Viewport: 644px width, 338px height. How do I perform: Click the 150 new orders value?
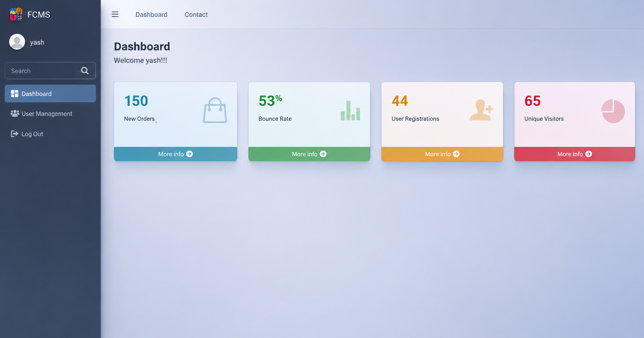(136, 101)
